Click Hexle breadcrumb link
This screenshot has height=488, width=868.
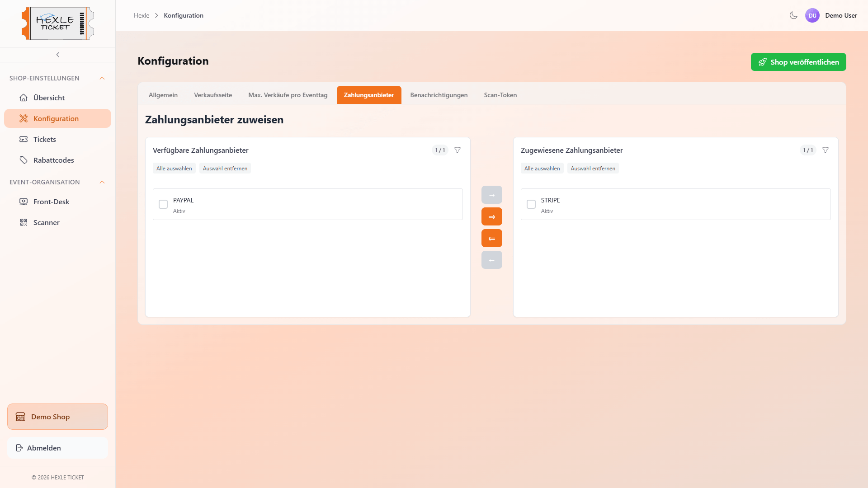tap(142, 15)
